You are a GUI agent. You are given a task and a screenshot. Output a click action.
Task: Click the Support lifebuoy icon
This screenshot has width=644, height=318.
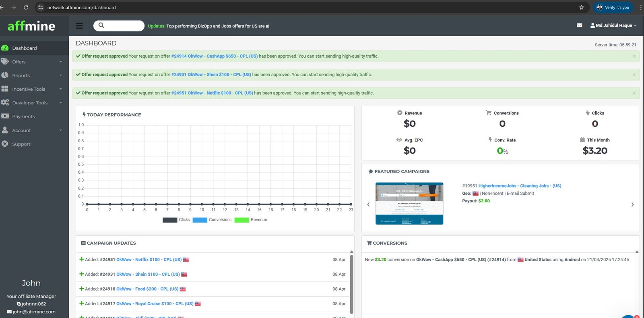point(5,144)
